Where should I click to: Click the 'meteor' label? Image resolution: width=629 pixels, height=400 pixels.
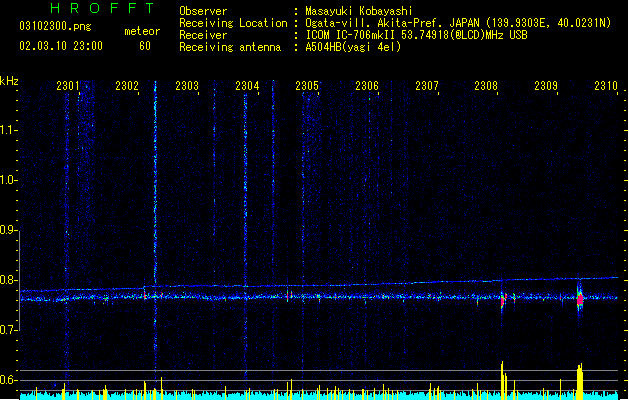(x=142, y=31)
